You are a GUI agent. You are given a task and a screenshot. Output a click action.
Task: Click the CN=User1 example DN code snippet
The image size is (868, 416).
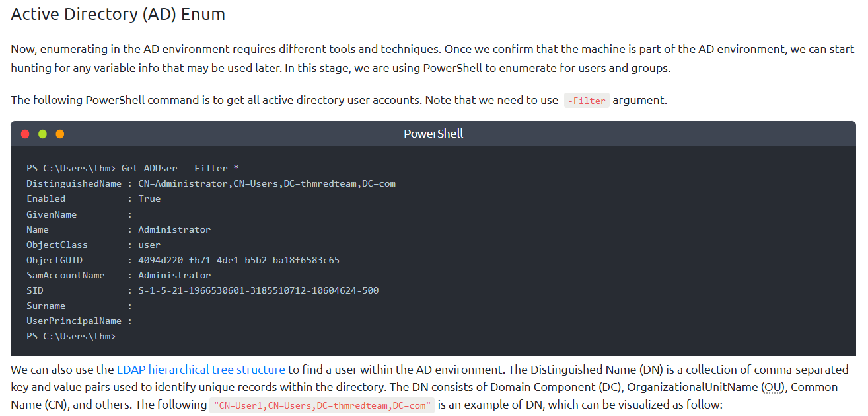pyautogui.click(x=322, y=405)
